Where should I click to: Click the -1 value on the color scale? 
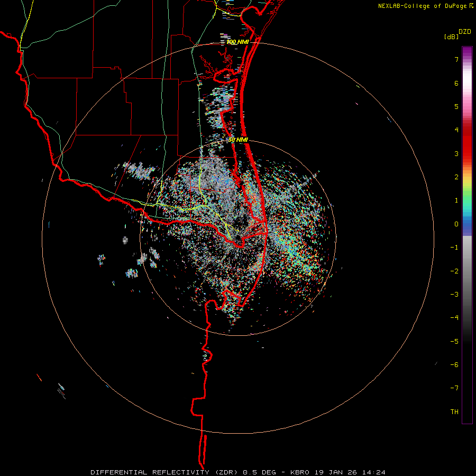coord(454,248)
